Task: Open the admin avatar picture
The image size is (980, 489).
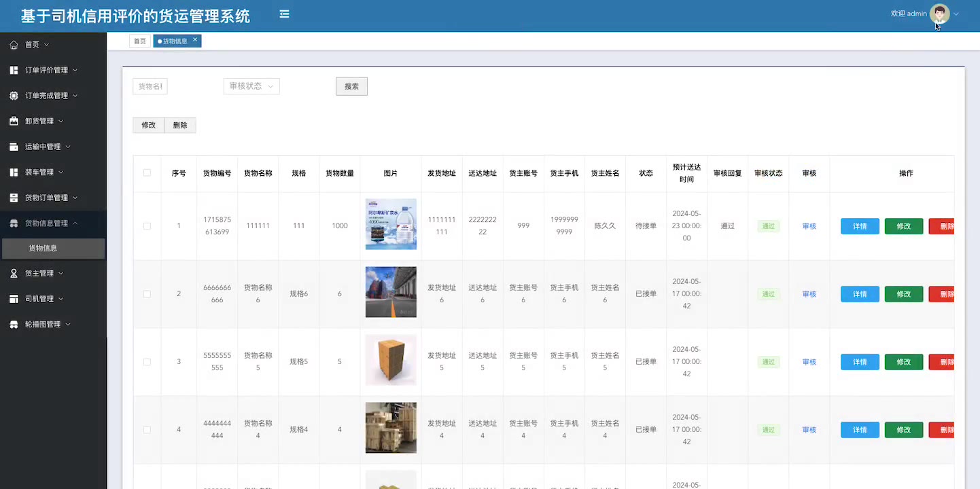Action: (x=939, y=14)
